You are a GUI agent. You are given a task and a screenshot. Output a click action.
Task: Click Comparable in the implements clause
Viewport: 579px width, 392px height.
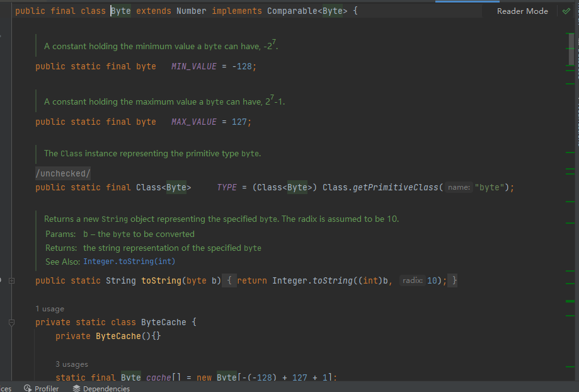(x=292, y=11)
